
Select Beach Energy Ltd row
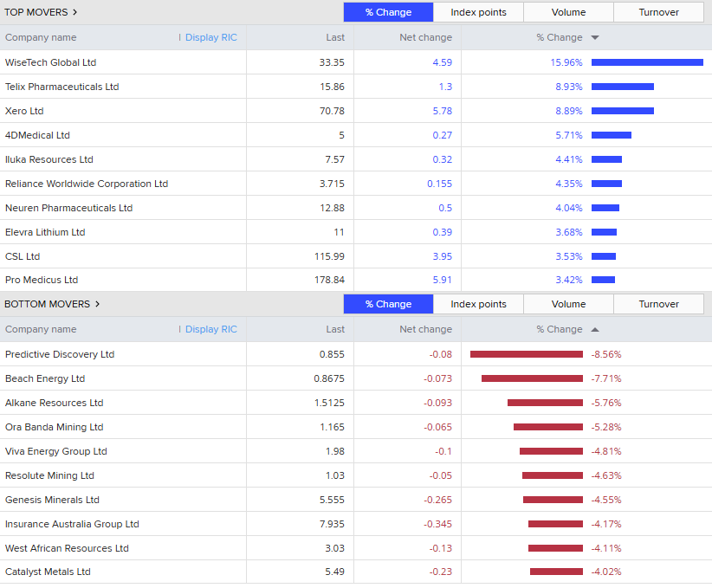point(356,378)
